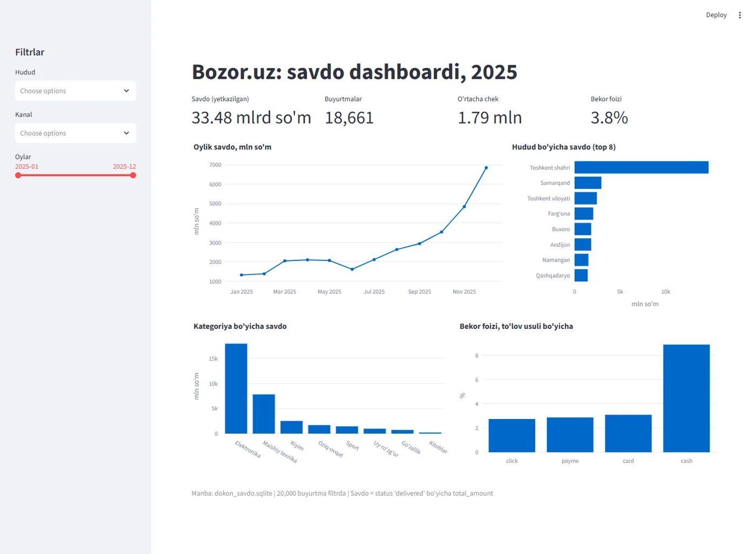Screen dimensions: 756x554
Task: Click the 33.48 mlrd so'm metric value
Action: pyautogui.click(x=251, y=118)
